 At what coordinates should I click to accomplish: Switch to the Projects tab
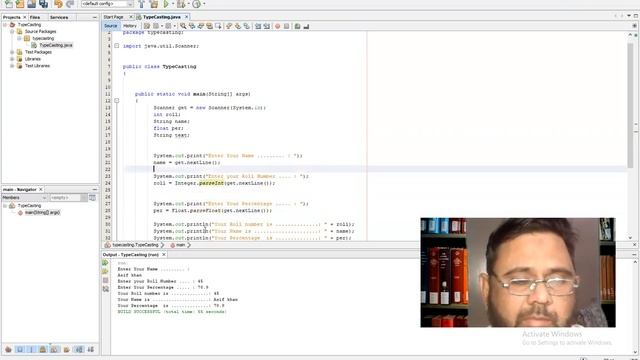click(12, 17)
